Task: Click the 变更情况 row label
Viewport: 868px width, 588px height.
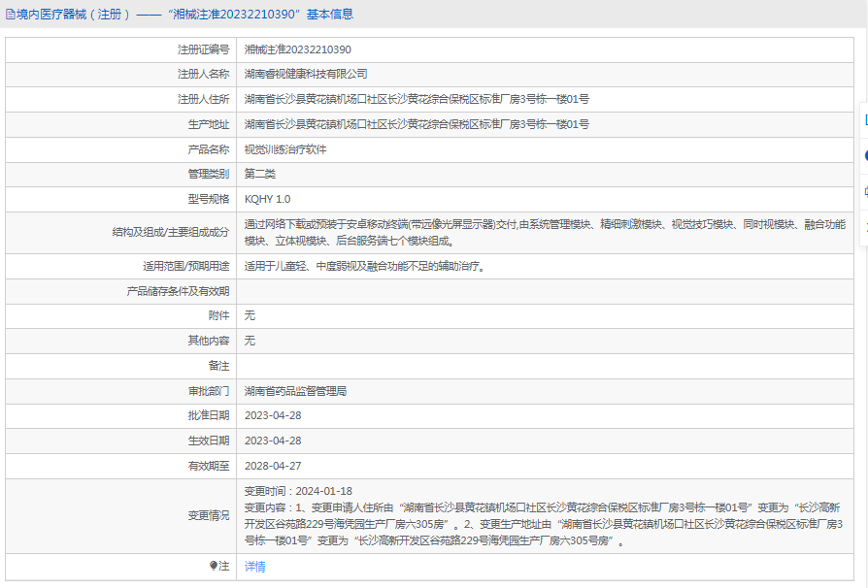Action: tap(209, 515)
